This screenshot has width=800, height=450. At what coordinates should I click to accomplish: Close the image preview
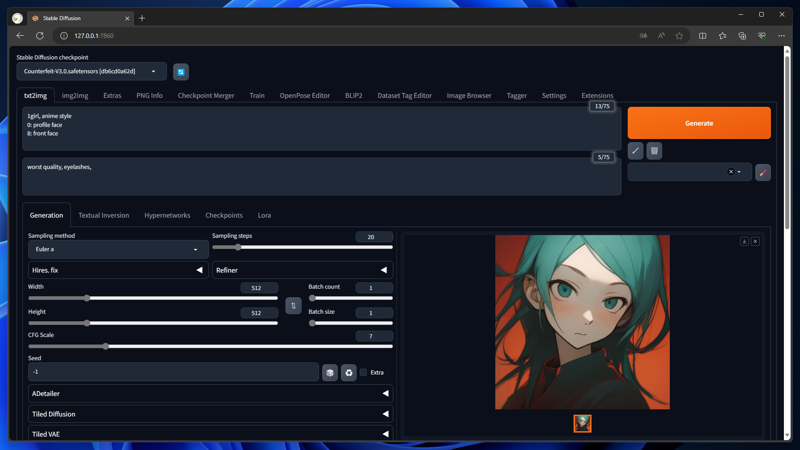755,241
